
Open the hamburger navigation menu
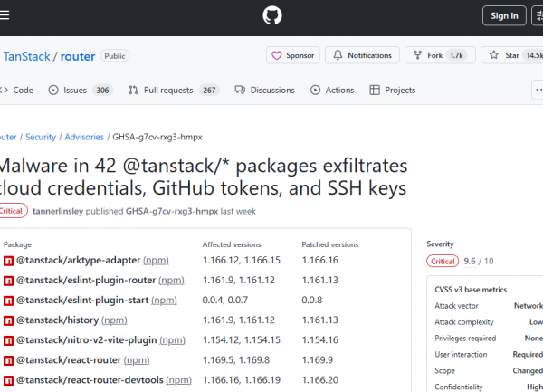(5, 15)
